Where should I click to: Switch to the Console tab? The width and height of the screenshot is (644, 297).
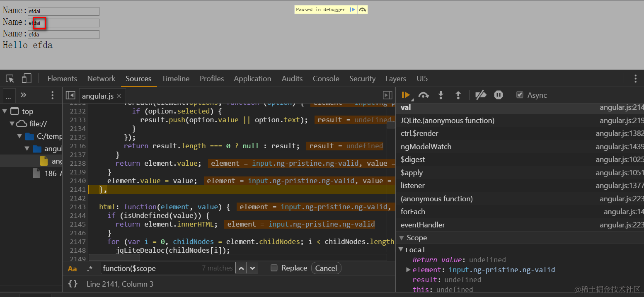click(326, 79)
